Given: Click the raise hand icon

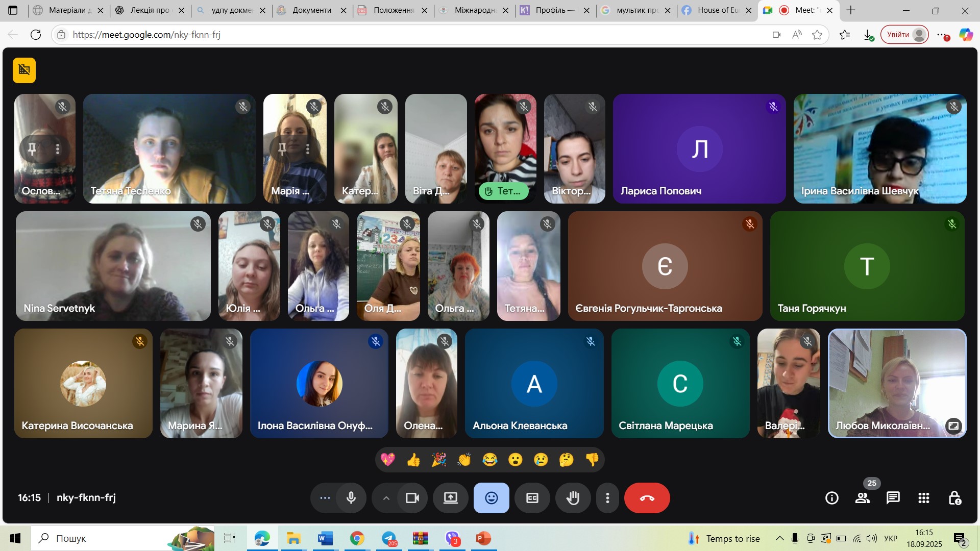Looking at the screenshot, I should tap(573, 498).
